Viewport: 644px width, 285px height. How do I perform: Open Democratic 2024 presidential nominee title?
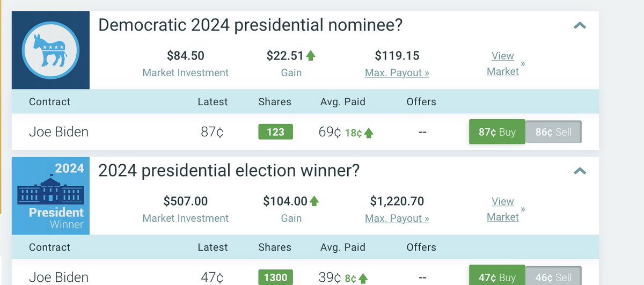click(251, 25)
